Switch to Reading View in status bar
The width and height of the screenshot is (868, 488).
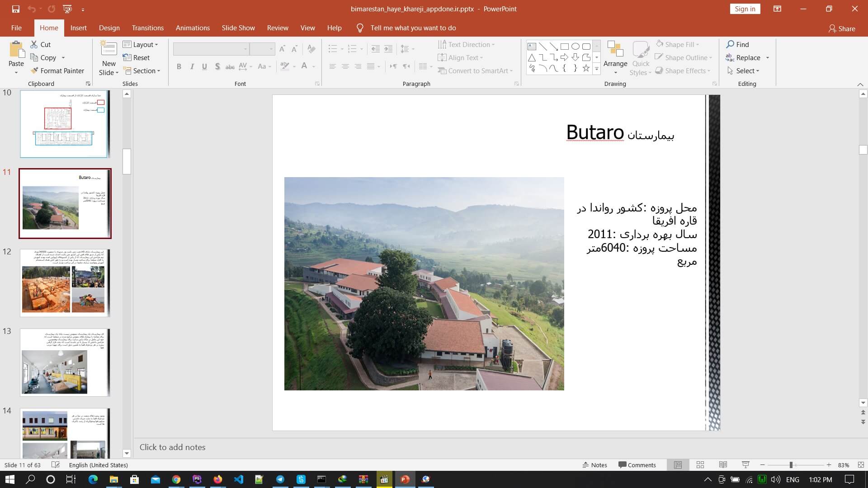coord(723,465)
